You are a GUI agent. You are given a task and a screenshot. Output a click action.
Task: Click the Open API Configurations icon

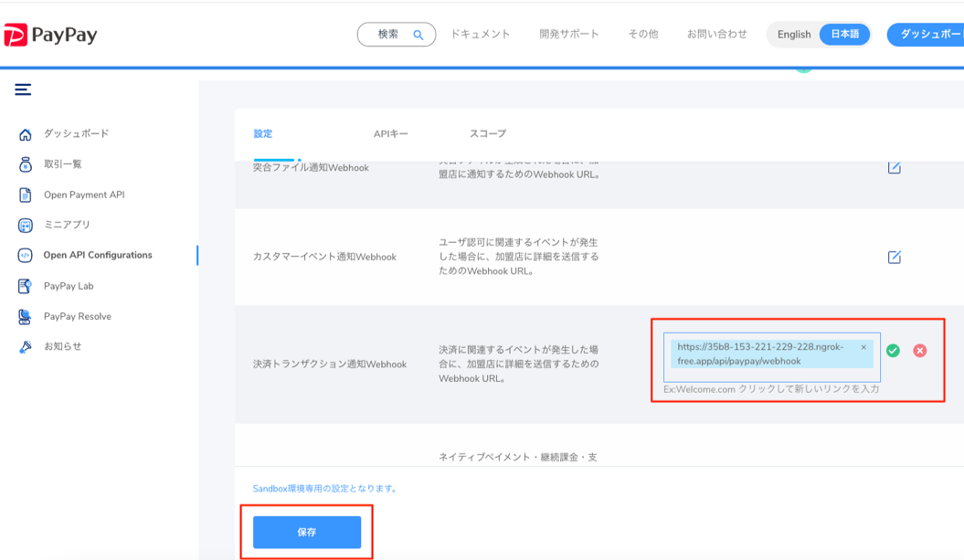point(26,255)
